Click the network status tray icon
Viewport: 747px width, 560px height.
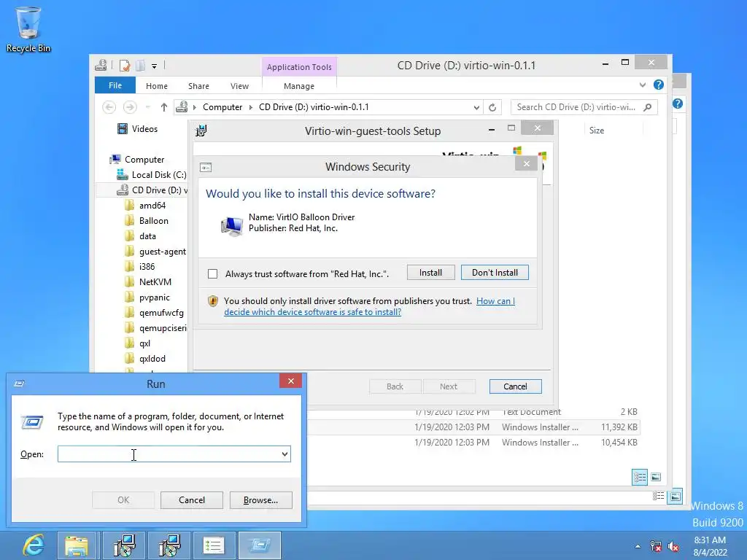pos(656,546)
